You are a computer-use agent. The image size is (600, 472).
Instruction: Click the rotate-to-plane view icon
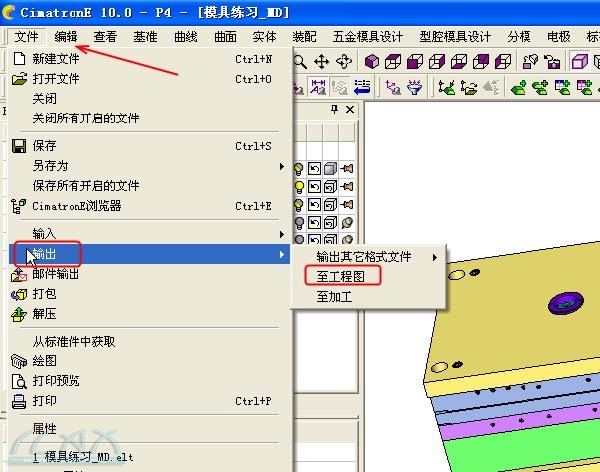pos(530,61)
